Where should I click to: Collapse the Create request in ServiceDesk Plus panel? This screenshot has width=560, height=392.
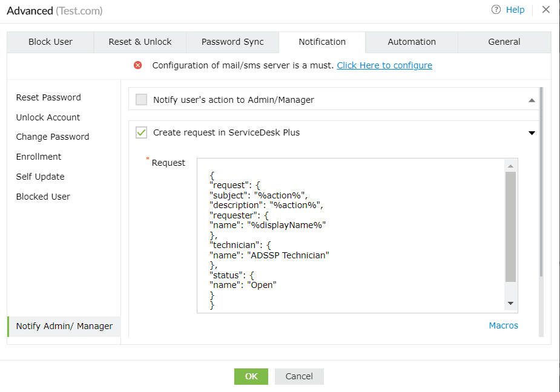[x=532, y=132]
